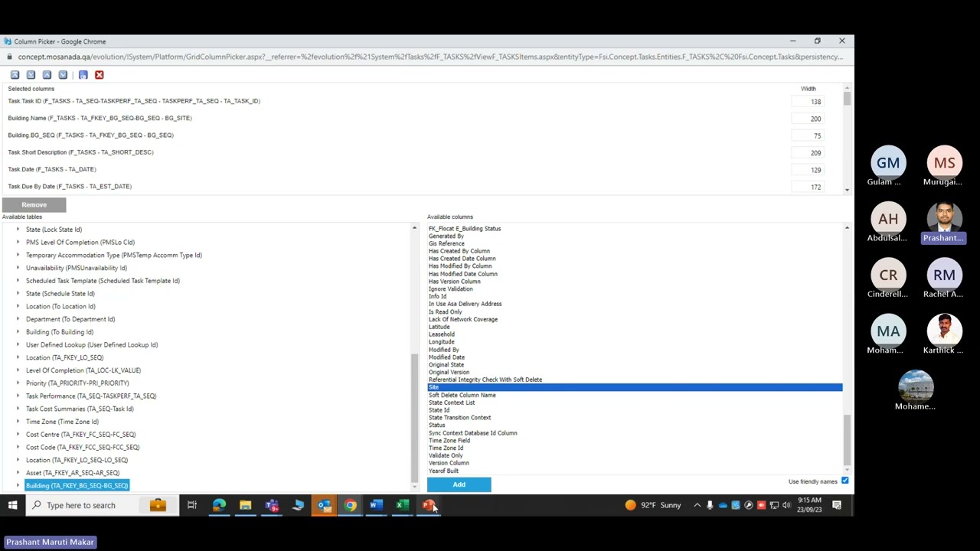The image size is (980, 551).
Task: Choose Yearof Built in available columns
Action: pyautogui.click(x=443, y=471)
